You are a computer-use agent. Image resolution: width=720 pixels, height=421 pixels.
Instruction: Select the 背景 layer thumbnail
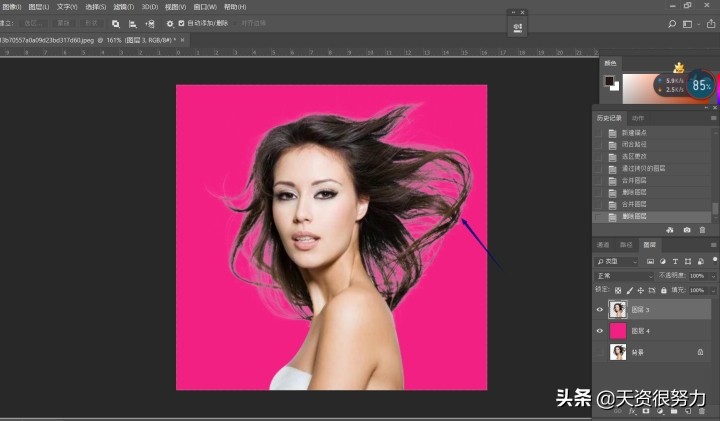point(618,352)
